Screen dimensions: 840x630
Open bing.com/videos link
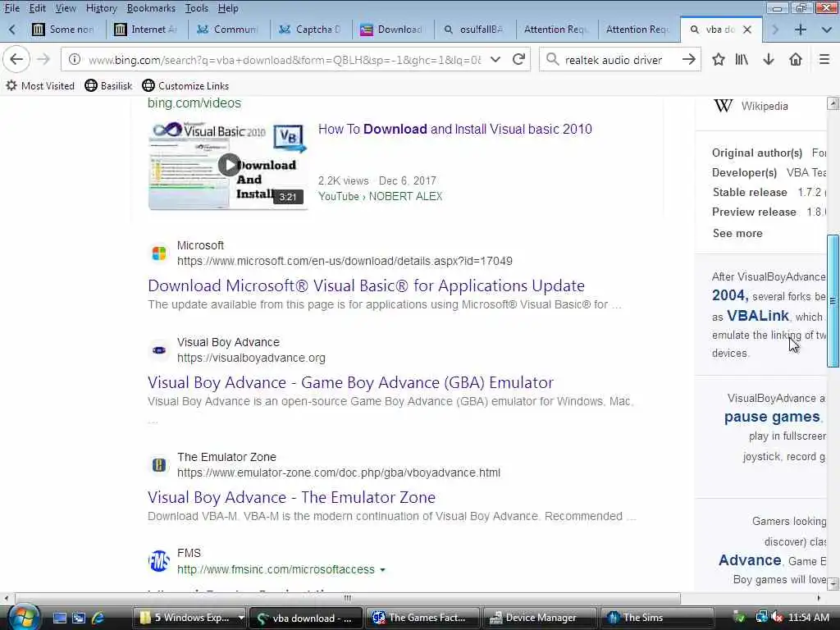tap(194, 103)
